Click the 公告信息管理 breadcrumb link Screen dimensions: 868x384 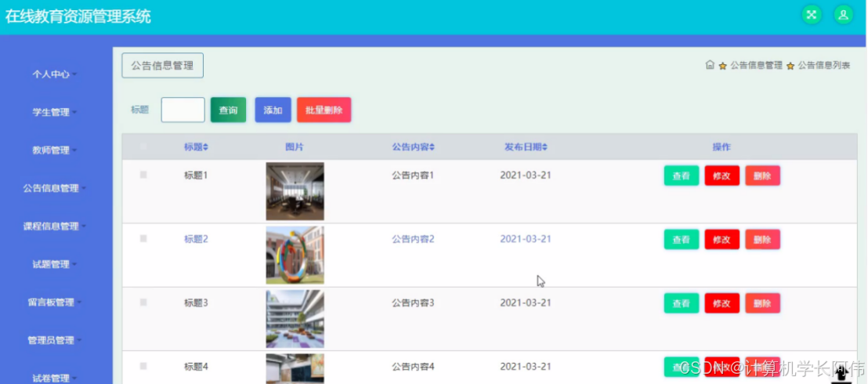[756, 65]
